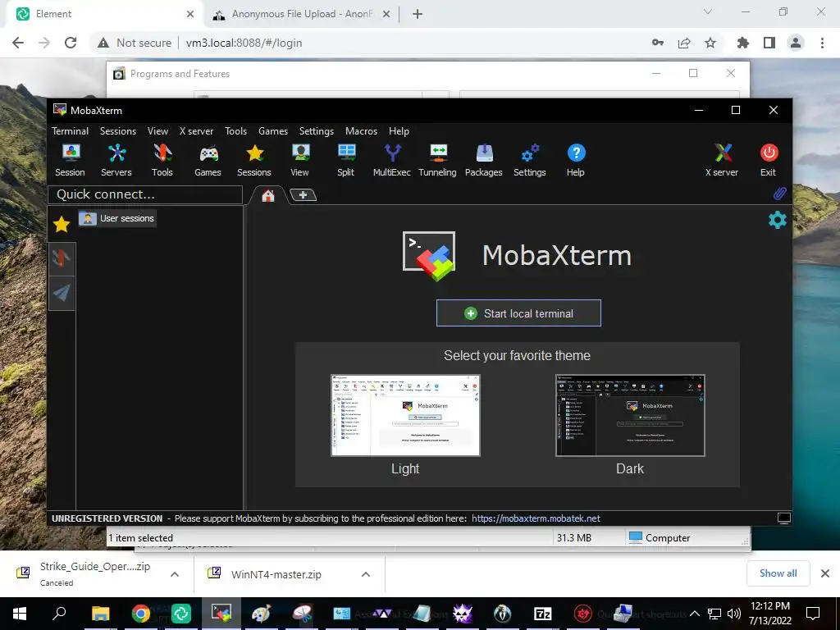
Task: Switch to the Home tab
Action: pos(268,195)
